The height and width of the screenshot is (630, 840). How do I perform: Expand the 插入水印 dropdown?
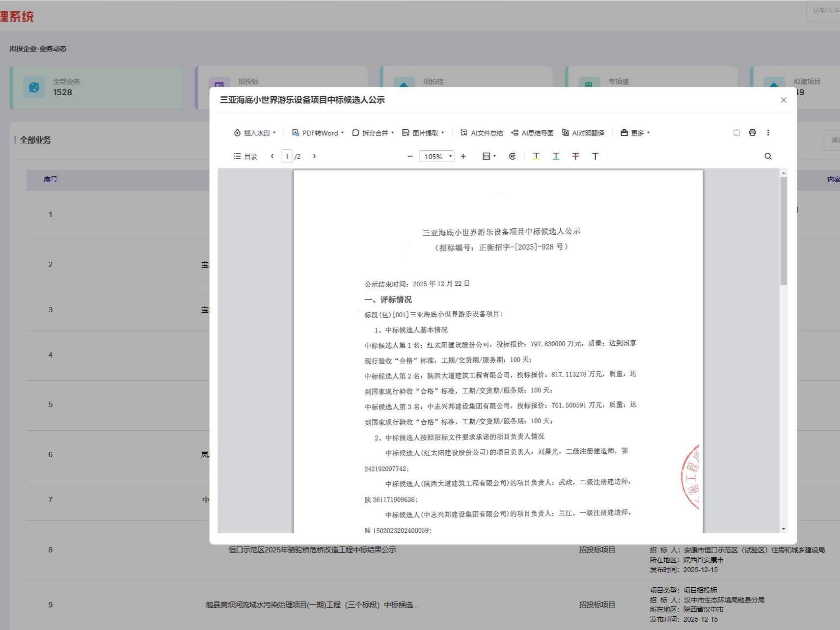point(255,133)
